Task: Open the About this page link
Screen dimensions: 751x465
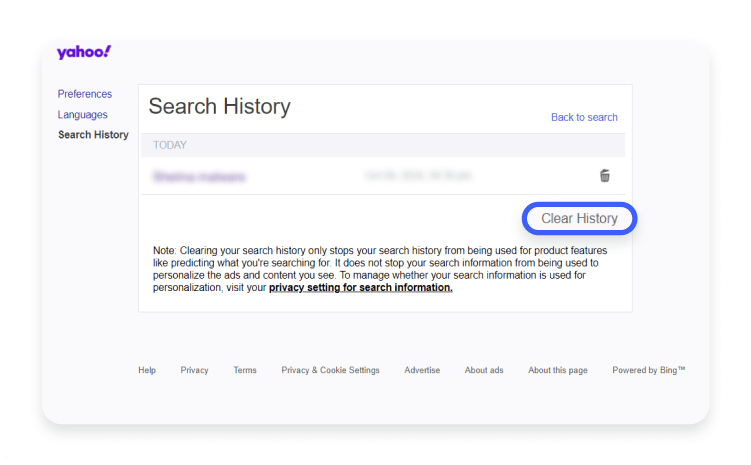Action: [558, 370]
